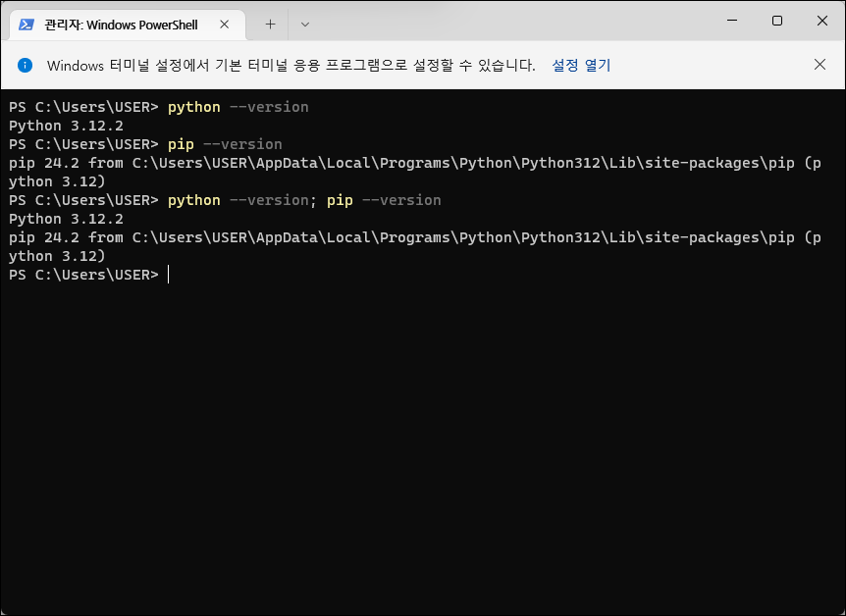Viewport: 846px width, 616px height.
Task: Click the first 'python --version' command
Action: [238, 107]
